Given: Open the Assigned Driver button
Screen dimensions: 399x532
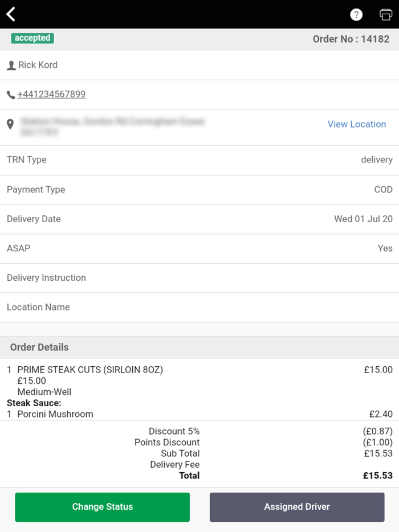Looking at the screenshot, I should coord(296,506).
